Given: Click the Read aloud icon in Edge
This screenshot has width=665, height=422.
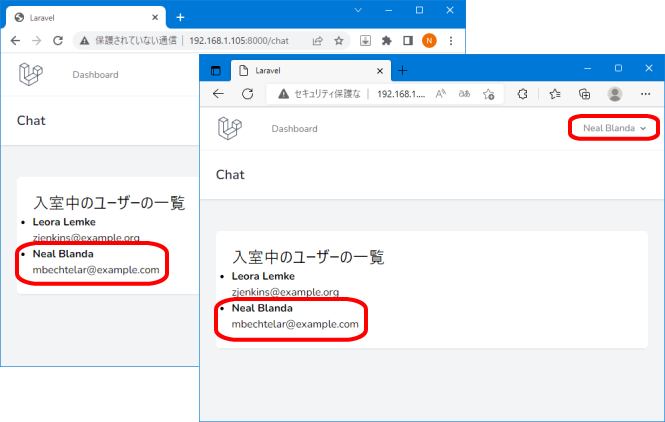Looking at the screenshot, I should [441, 94].
